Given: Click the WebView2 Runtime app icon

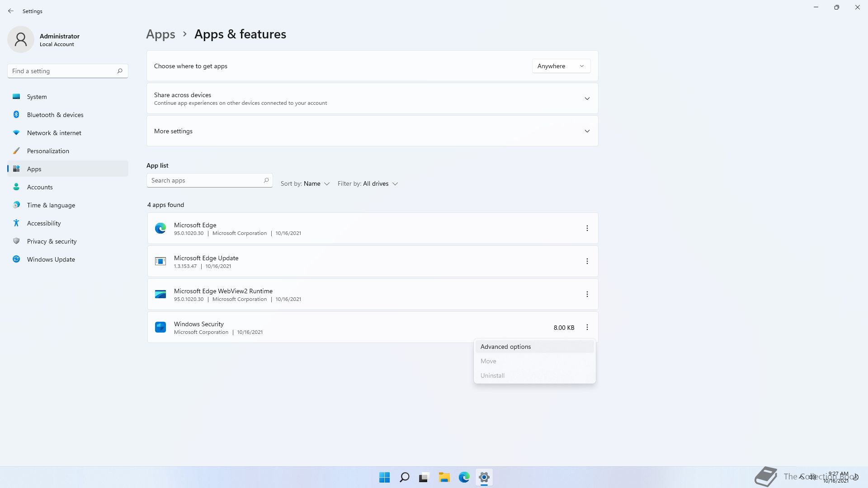Looking at the screenshot, I should tap(160, 294).
